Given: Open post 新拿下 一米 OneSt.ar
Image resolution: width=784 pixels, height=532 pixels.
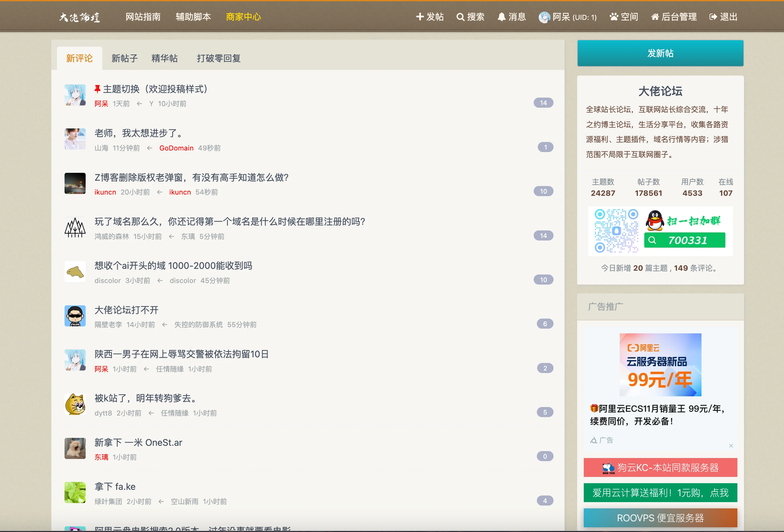Looking at the screenshot, I should click(x=138, y=443).
